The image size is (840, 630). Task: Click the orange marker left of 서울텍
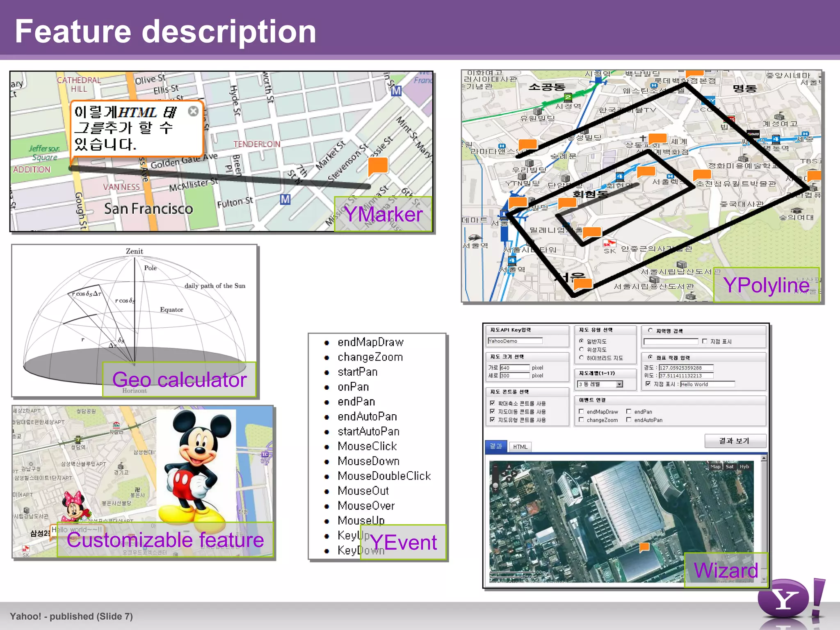pyautogui.click(x=646, y=172)
